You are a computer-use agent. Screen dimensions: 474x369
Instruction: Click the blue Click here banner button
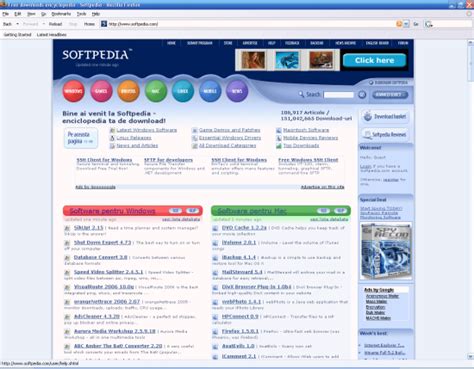tap(374, 60)
